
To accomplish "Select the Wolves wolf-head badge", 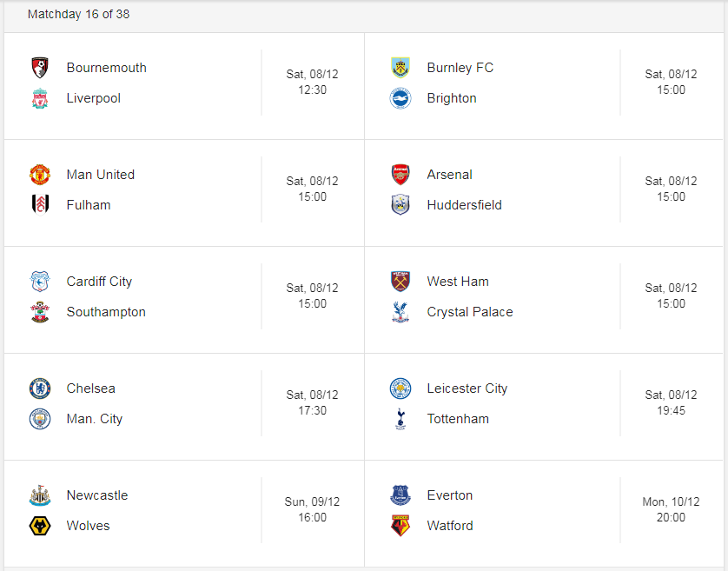I will [x=40, y=526].
